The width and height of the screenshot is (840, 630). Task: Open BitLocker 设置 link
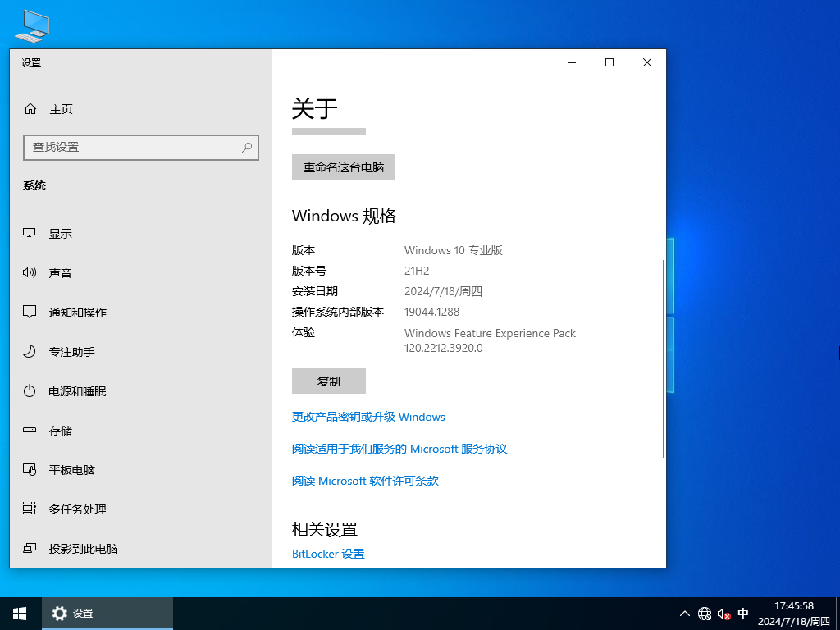(x=328, y=553)
